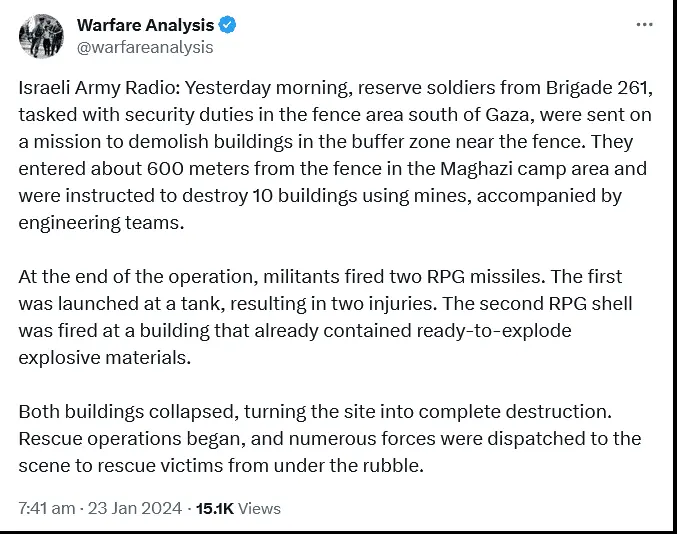
Task: Click the 23 Jan 2024 date
Action: click(134, 508)
